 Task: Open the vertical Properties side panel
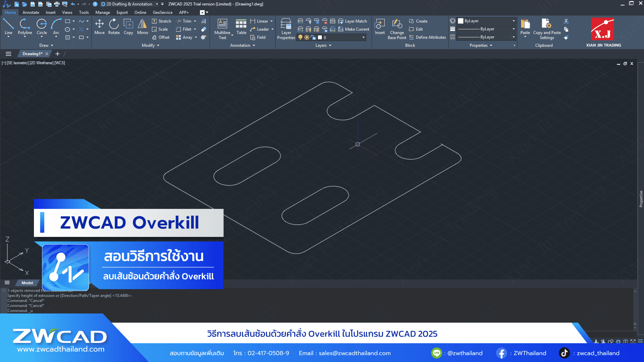[641, 199]
